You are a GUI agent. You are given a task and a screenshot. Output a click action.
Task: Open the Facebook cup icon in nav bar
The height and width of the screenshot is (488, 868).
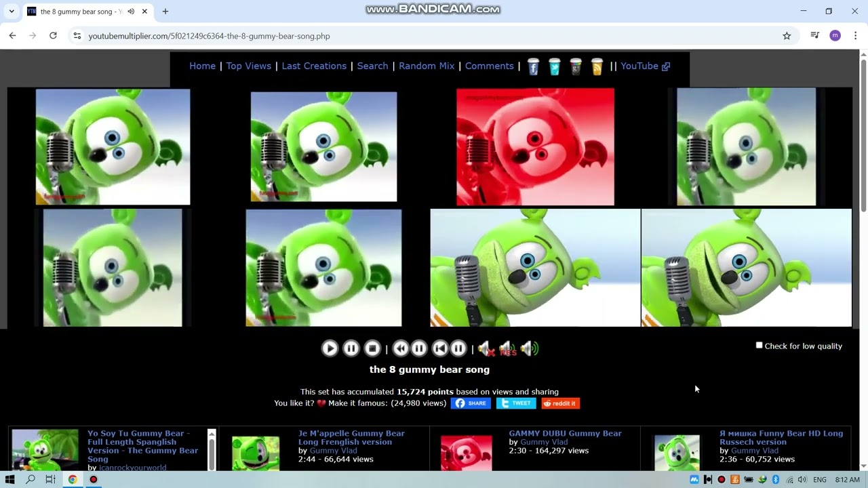tap(533, 66)
